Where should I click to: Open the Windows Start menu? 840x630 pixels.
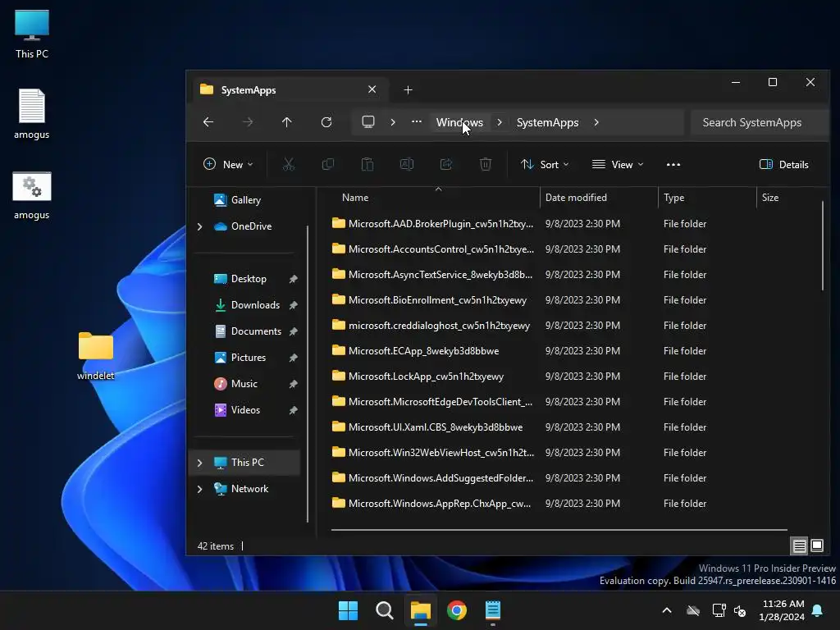(x=348, y=610)
